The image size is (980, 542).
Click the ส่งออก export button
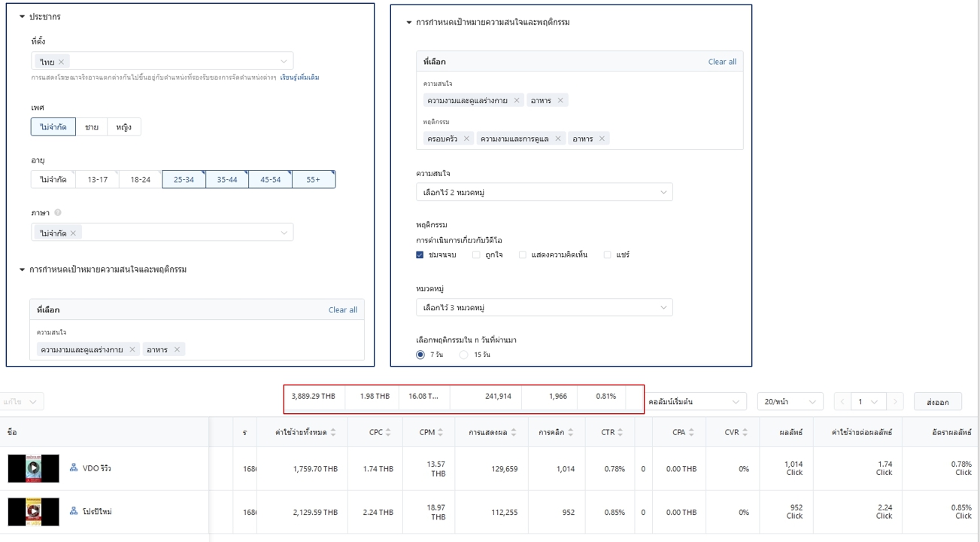point(937,402)
